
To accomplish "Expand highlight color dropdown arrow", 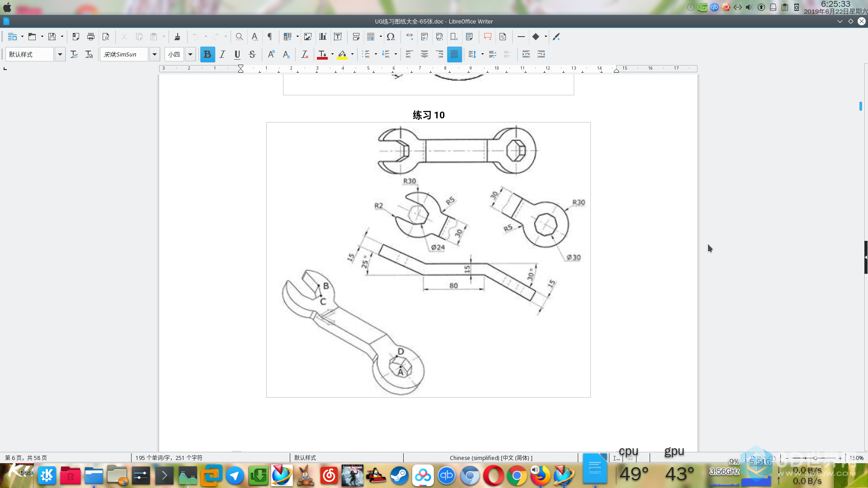I will coord(352,54).
